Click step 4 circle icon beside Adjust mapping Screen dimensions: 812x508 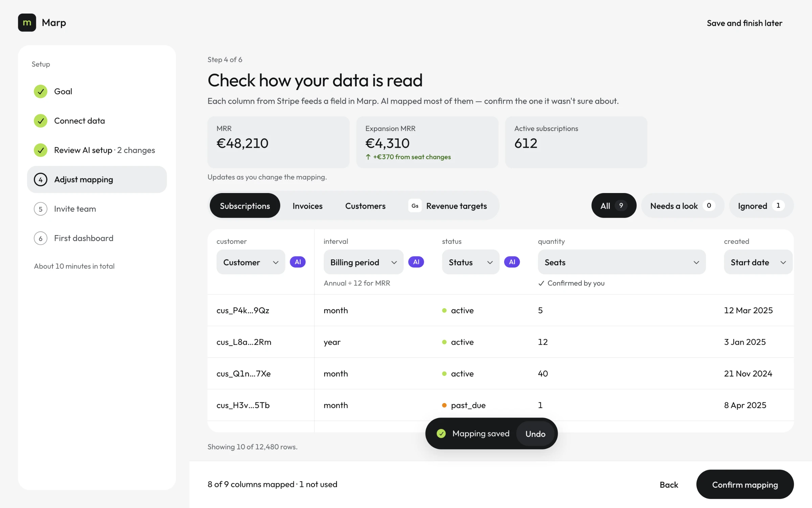tap(41, 179)
